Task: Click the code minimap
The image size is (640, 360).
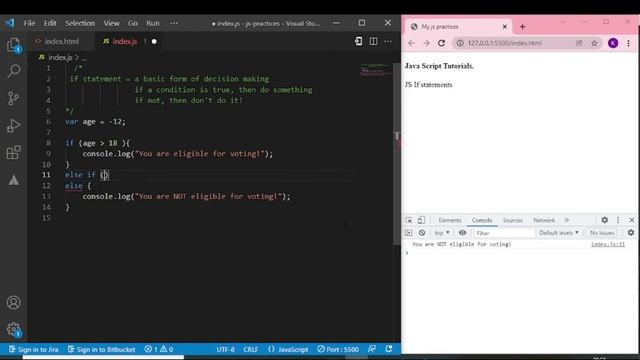Action: point(376,70)
